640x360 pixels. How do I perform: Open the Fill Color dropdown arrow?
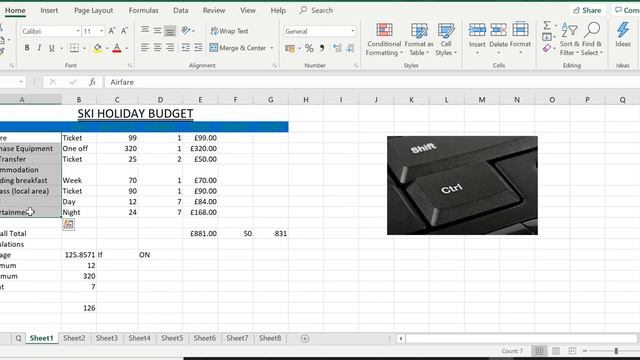107,48
